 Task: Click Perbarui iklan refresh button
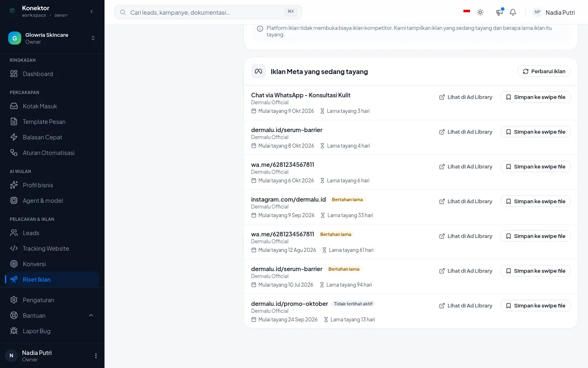[x=544, y=72]
